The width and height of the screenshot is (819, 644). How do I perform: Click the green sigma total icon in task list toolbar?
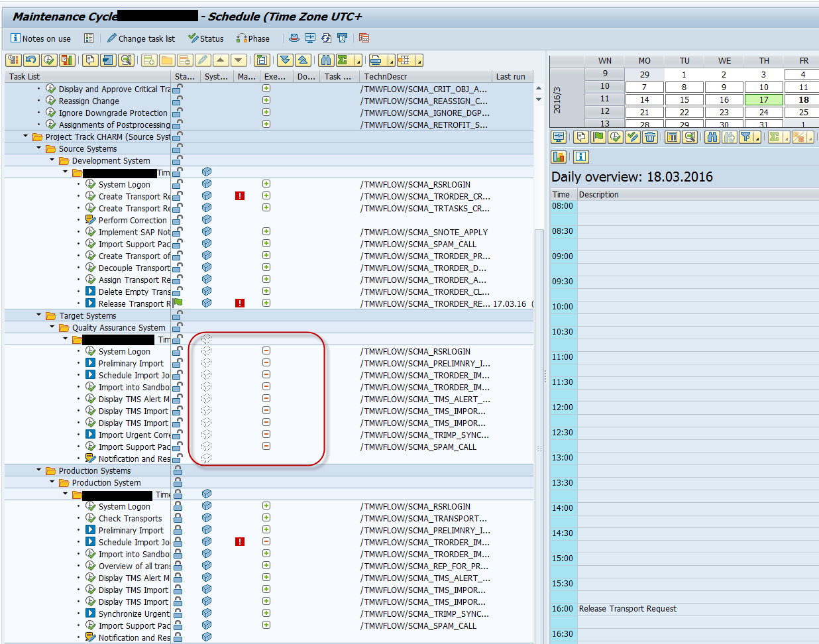point(343,60)
